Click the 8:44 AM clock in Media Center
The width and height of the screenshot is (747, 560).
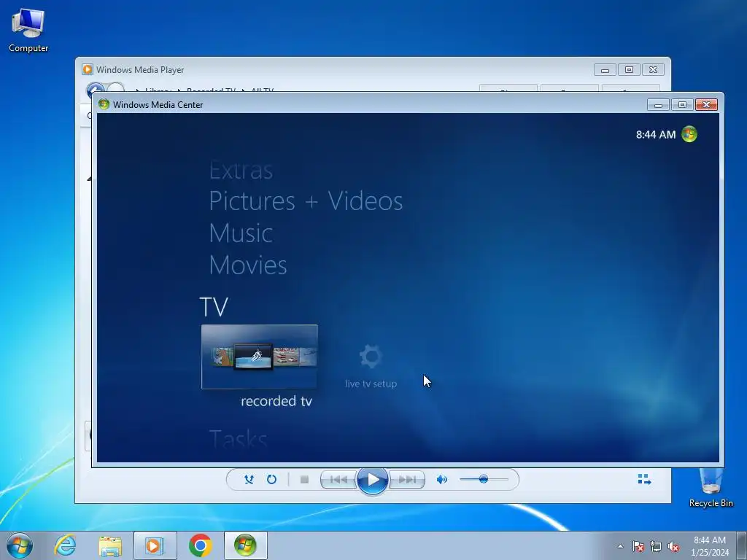tap(656, 135)
